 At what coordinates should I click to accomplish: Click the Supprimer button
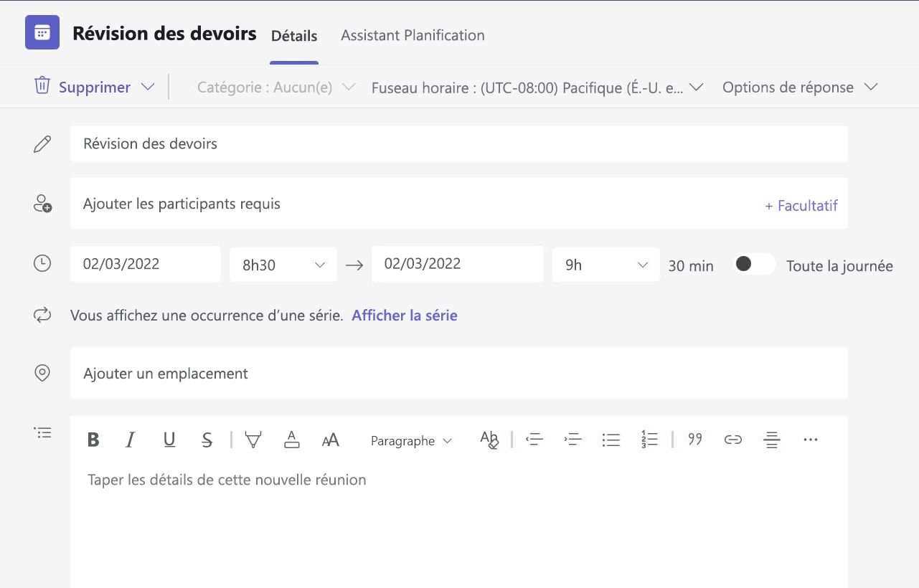pos(95,87)
